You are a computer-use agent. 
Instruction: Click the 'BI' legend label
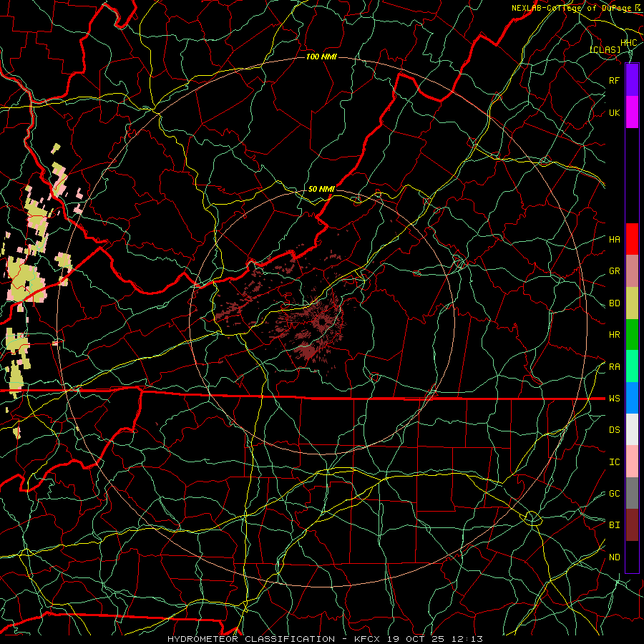(615, 525)
